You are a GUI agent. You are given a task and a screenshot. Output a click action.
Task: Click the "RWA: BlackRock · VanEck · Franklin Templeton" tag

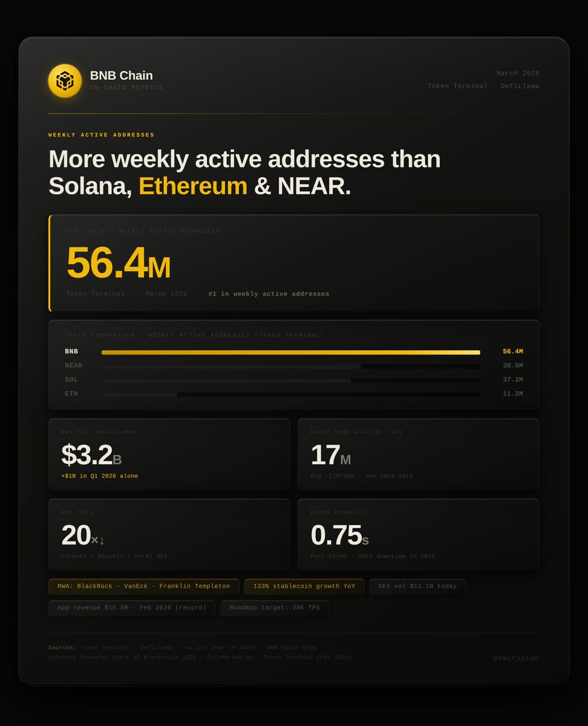pyautogui.click(x=144, y=586)
